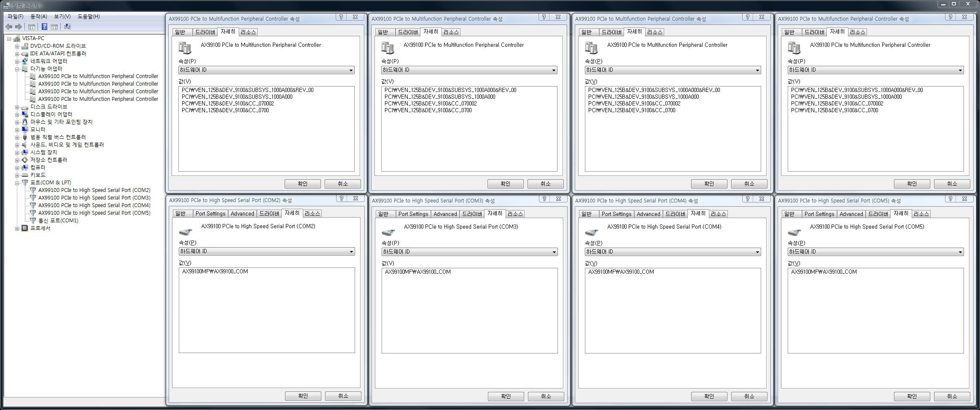Screen dimensions: 980x410
Task: Select the AX99100MF\AX99100_COM value in COM5 window
Action: [824, 272]
